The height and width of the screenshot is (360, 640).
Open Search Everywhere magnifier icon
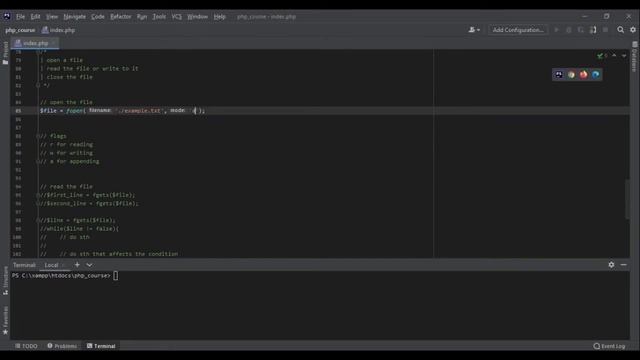tap(620, 30)
